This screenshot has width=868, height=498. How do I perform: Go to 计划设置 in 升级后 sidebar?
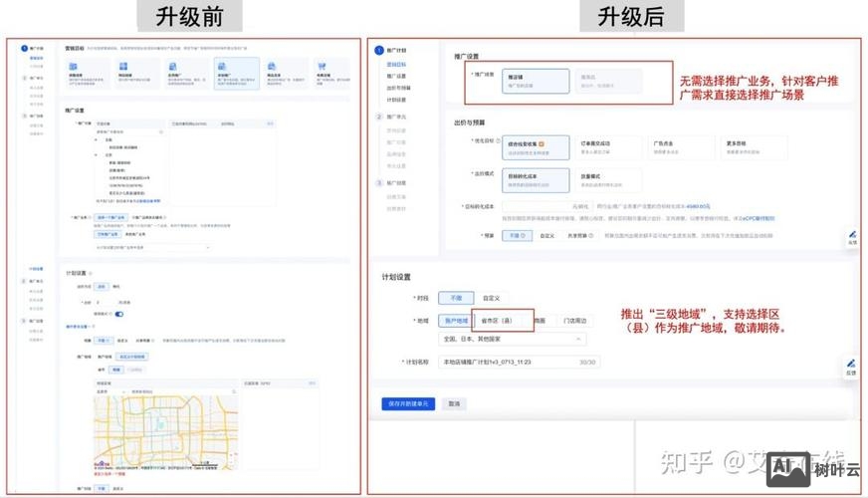[396, 100]
